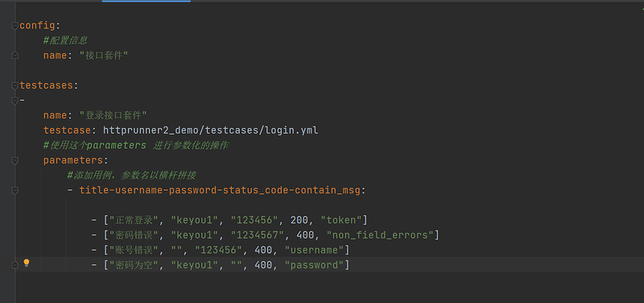Viewport: 644px width, 303px height.
Task: Click the "non_field_errors" string value
Action: [x=380, y=235]
